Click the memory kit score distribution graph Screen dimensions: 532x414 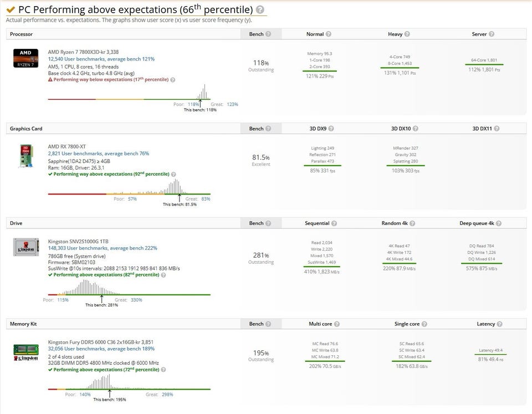click(x=100, y=381)
